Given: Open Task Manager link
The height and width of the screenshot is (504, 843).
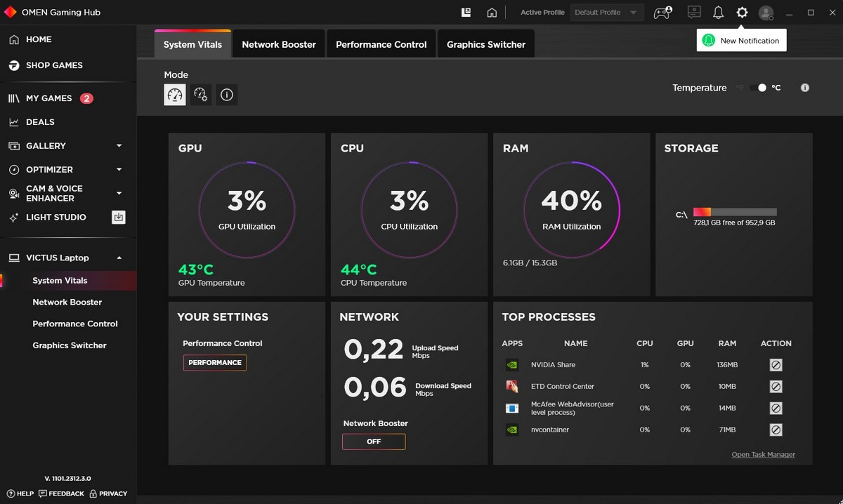Looking at the screenshot, I should coord(764,454).
